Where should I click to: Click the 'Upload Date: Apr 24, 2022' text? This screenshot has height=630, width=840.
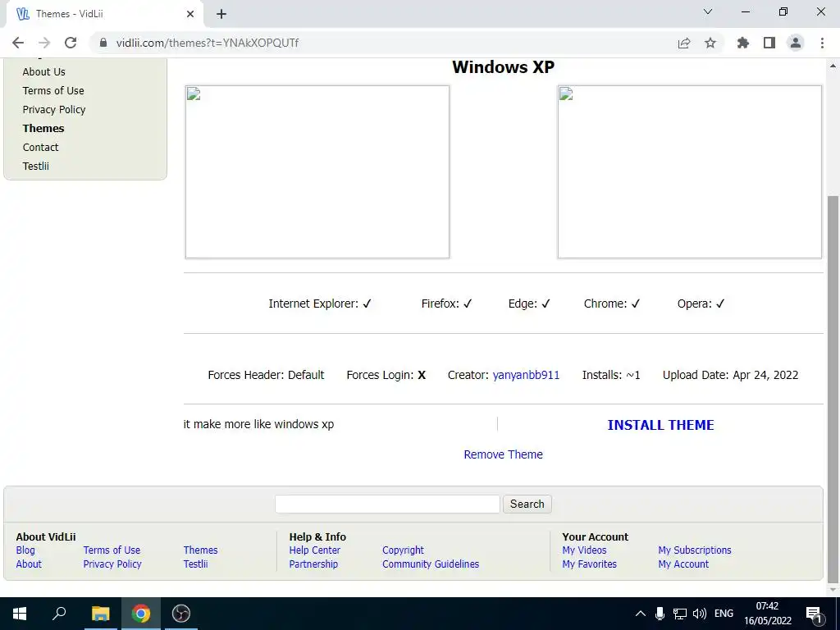click(730, 375)
